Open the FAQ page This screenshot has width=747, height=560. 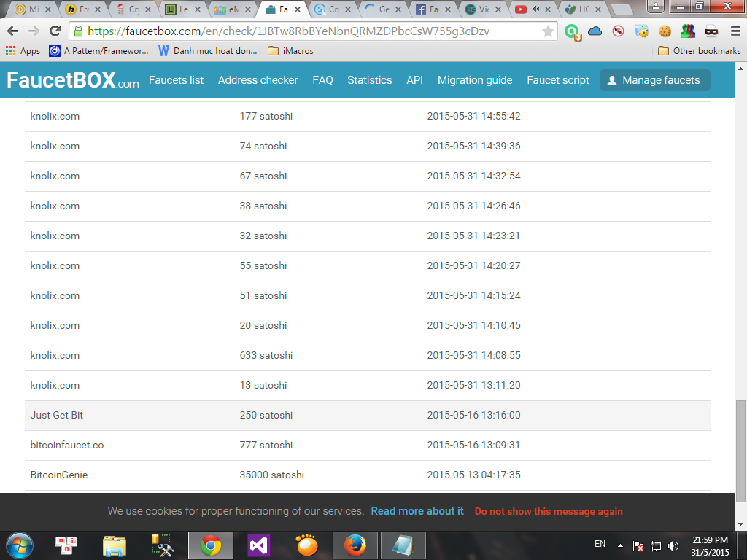tap(322, 80)
